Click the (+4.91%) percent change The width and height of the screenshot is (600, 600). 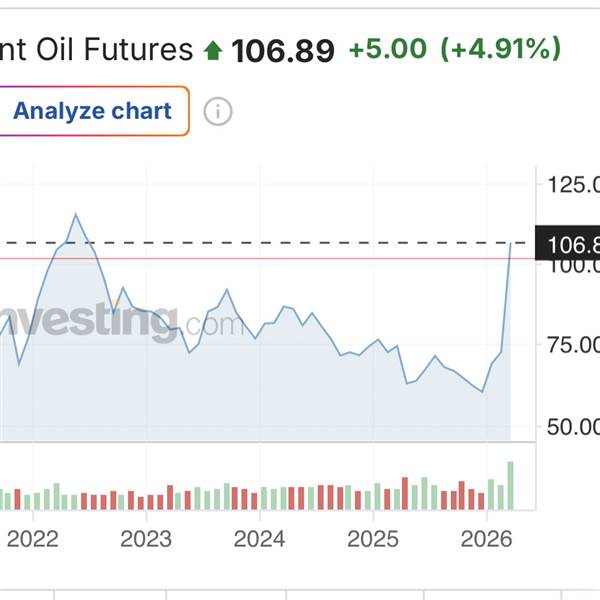click(501, 49)
